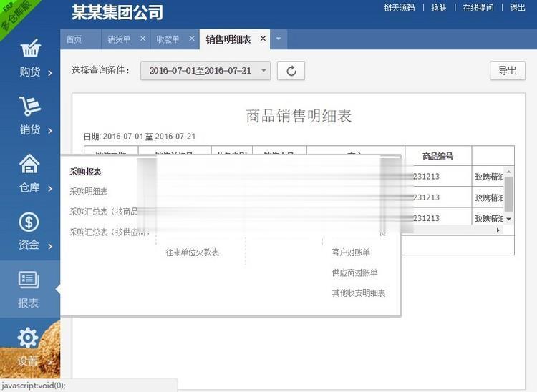The height and width of the screenshot is (392, 537).
Task: Click the horizontal scrollbar right arrow
Action: pos(498,230)
